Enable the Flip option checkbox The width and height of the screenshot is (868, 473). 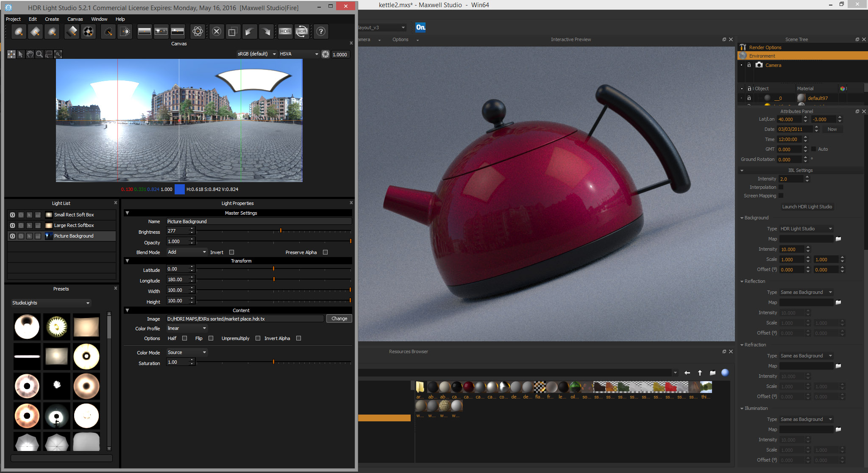211,338
